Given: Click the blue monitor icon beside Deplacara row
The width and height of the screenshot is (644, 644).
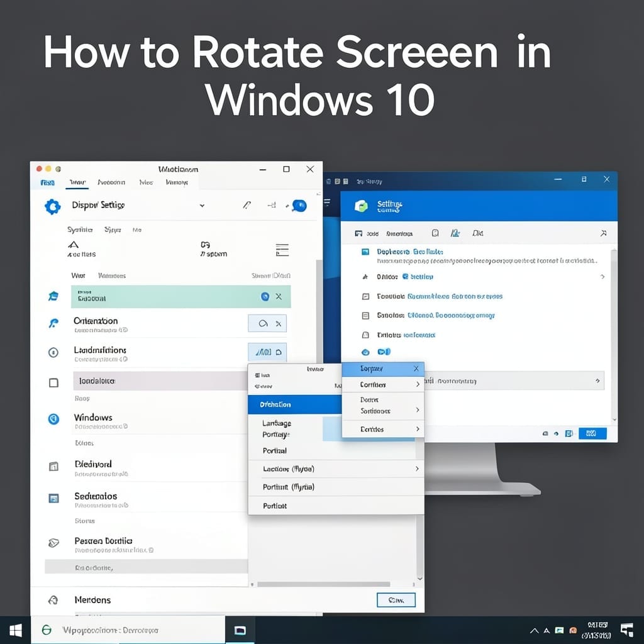Looking at the screenshot, I should point(365,252).
